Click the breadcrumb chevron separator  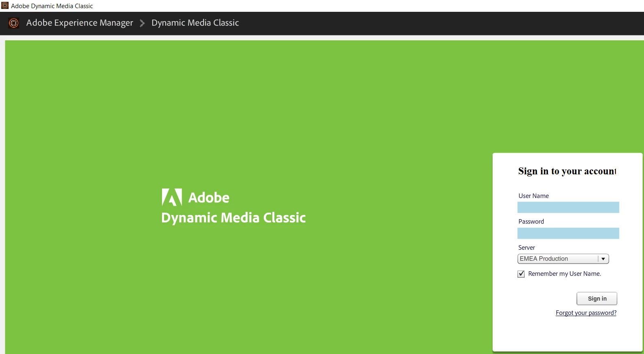(x=142, y=23)
